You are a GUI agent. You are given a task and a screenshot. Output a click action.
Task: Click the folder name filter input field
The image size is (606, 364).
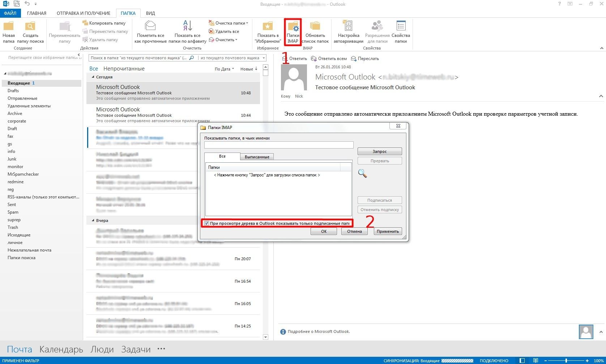pos(278,145)
